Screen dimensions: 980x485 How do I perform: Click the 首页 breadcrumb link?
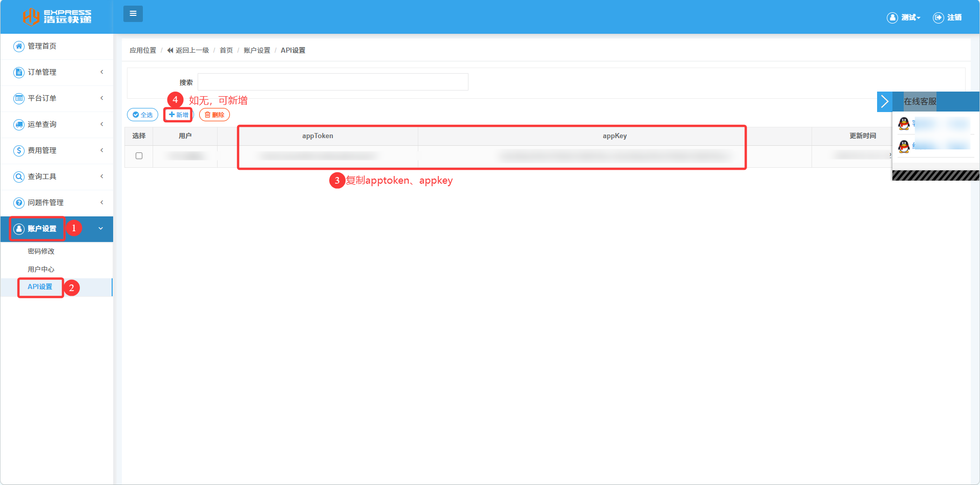(x=226, y=50)
